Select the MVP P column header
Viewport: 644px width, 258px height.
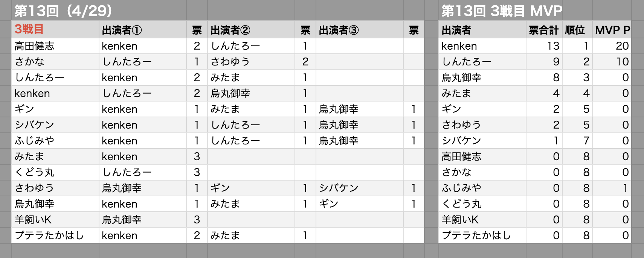tap(612, 30)
